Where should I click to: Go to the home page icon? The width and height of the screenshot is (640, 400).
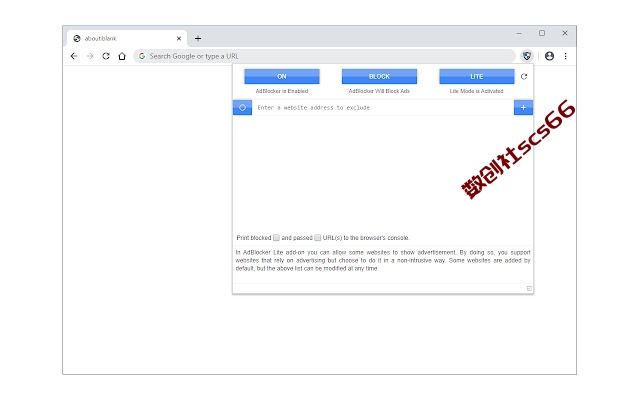pos(122,56)
